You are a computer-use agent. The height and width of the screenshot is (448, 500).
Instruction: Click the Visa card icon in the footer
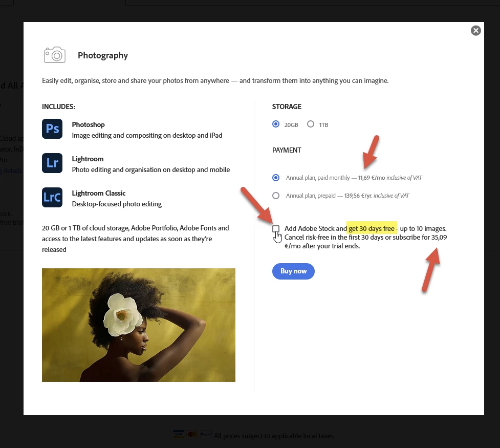point(178,434)
